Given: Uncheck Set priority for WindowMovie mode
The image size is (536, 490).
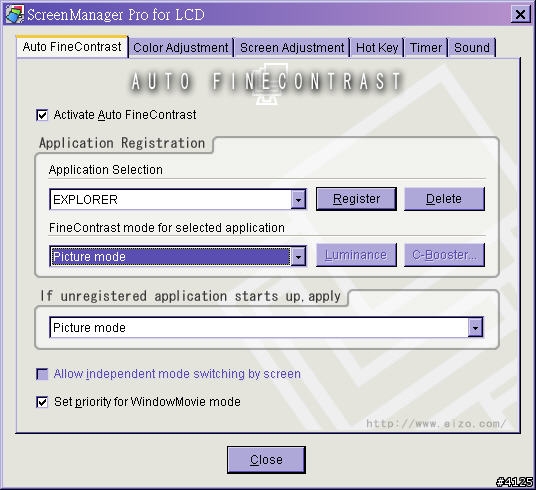Looking at the screenshot, I should (x=42, y=402).
